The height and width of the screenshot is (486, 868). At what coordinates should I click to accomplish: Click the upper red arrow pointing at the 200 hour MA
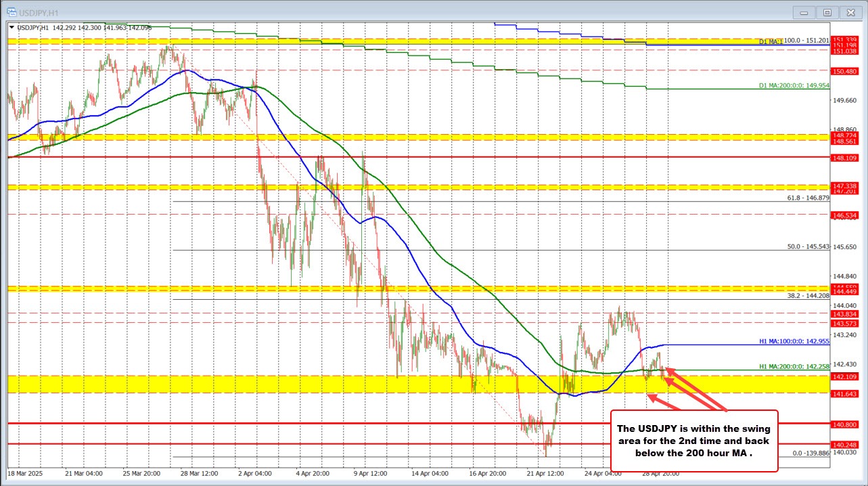tap(670, 372)
